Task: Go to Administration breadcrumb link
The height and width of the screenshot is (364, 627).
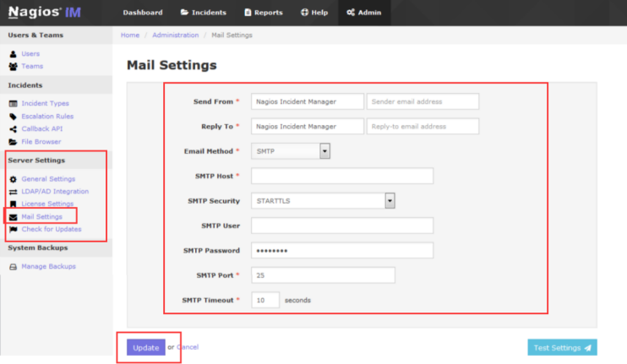Action: click(175, 35)
